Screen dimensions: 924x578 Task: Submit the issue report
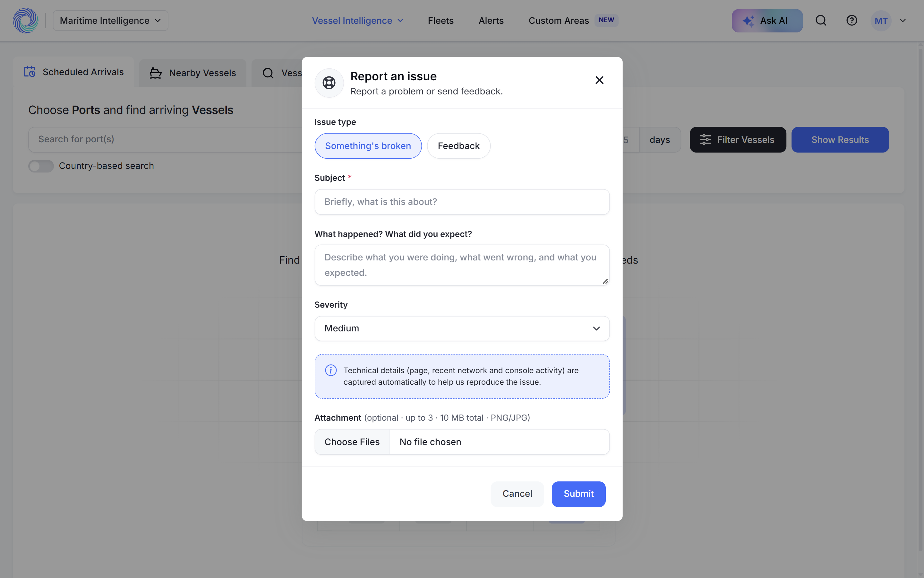[578, 494]
